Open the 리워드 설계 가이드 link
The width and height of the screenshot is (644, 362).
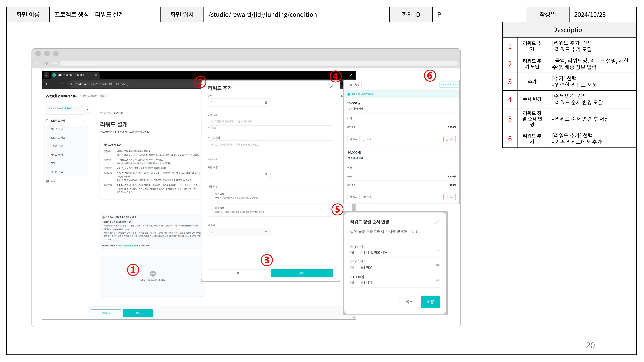[129, 246]
